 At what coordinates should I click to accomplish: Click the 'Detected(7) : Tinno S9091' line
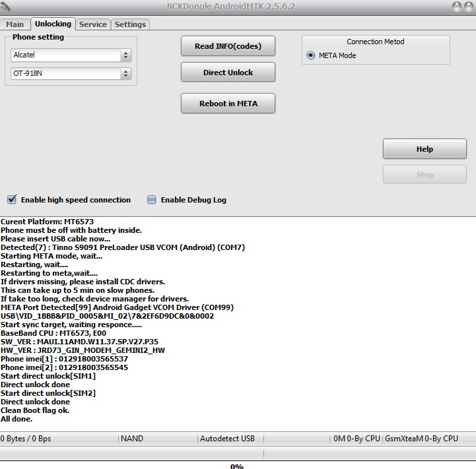tap(123, 247)
